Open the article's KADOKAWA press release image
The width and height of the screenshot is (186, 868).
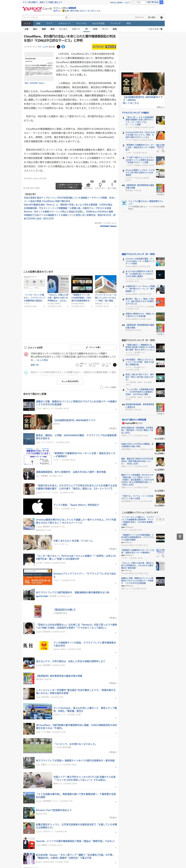coord(39,66)
